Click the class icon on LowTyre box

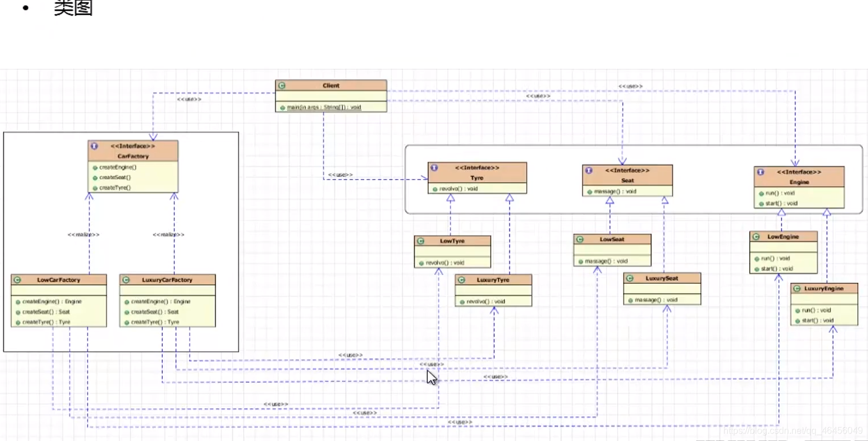[421, 241]
